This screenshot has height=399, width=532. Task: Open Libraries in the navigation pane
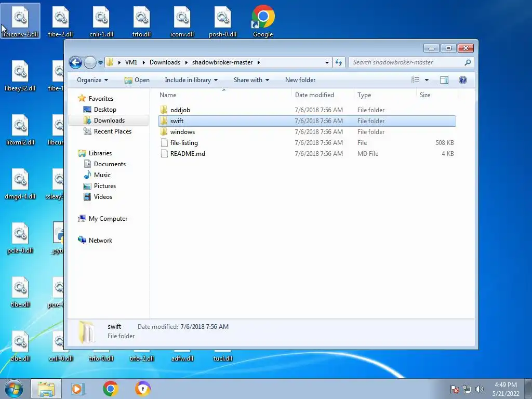pyautogui.click(x=100, y=153)
